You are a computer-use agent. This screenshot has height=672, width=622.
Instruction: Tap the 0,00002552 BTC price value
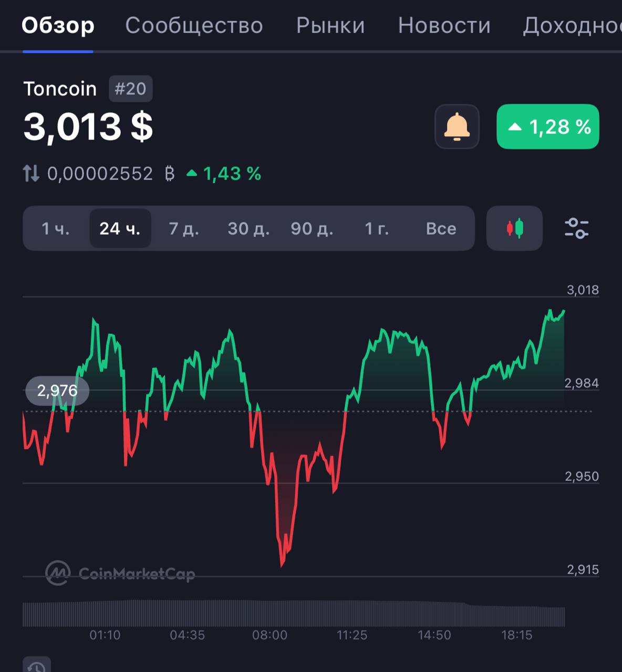tap(111, 174)
